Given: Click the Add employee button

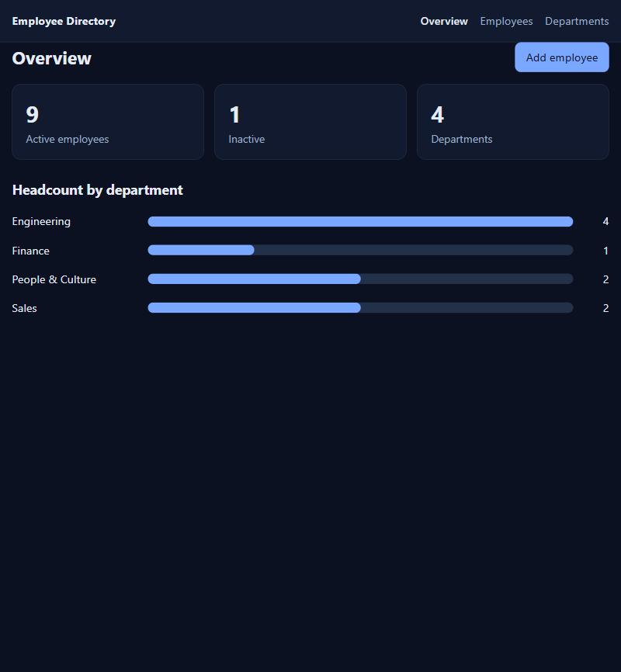Looking at the screenshot, I should point(562,57).
